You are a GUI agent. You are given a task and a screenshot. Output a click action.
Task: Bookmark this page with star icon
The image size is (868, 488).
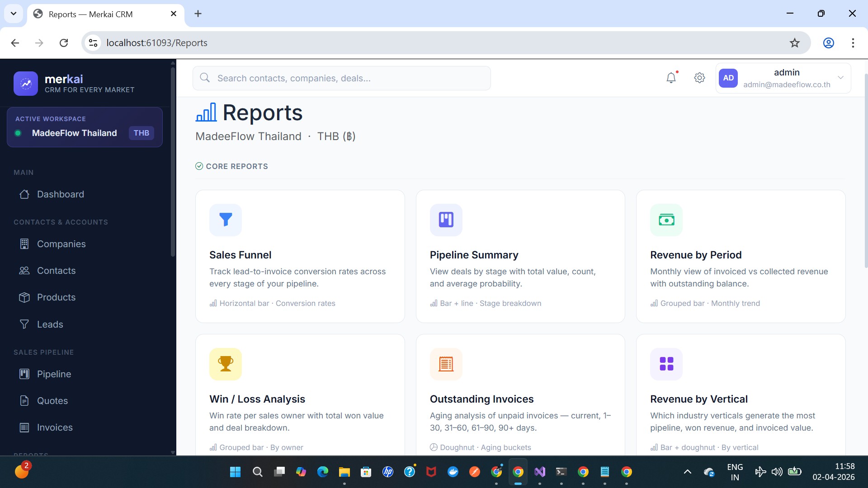795,43
